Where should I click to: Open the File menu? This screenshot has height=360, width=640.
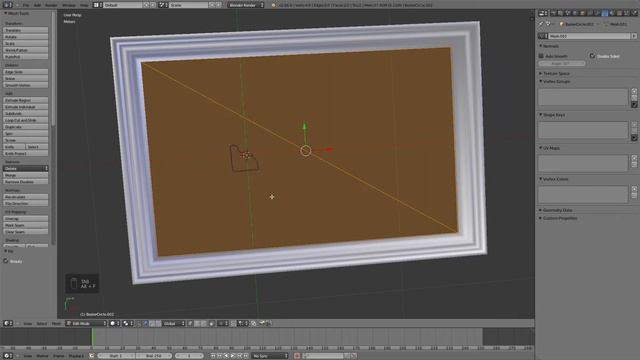click(x=26, y=5)
